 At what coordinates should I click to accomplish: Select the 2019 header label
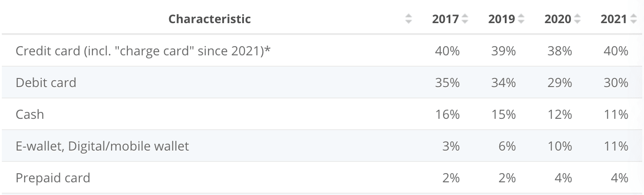502,19
